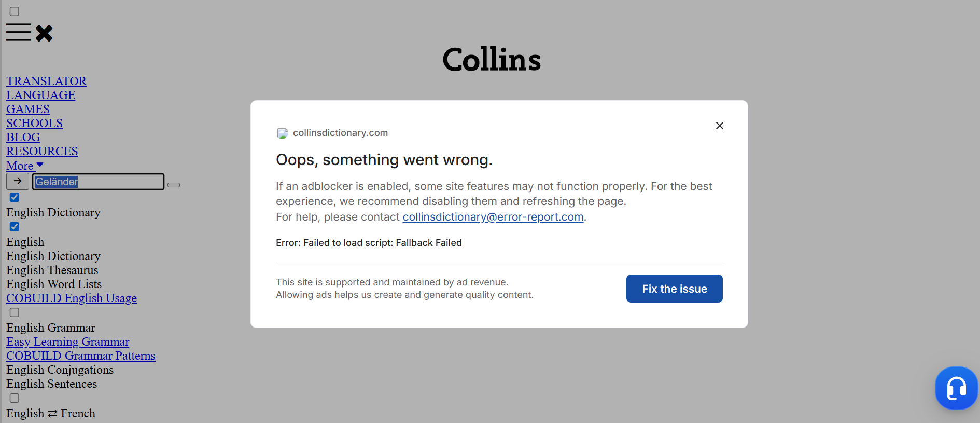Open COBUILD English Usage link
This screenshot has height=423, width=980.
point(72,298)
